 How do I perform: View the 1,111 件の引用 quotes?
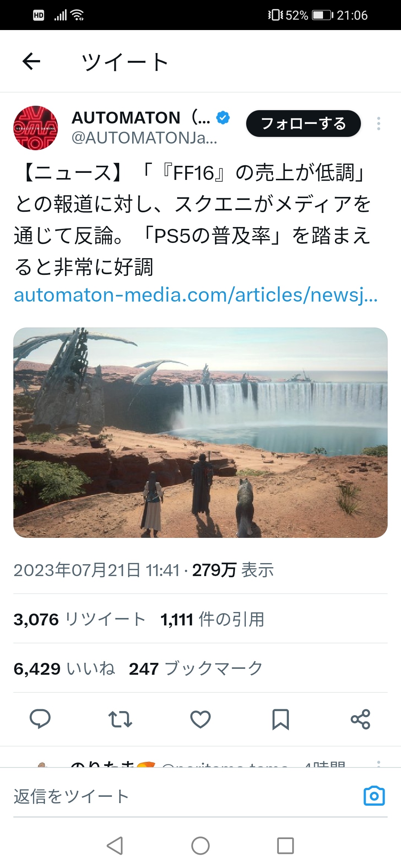coord(212,619)
